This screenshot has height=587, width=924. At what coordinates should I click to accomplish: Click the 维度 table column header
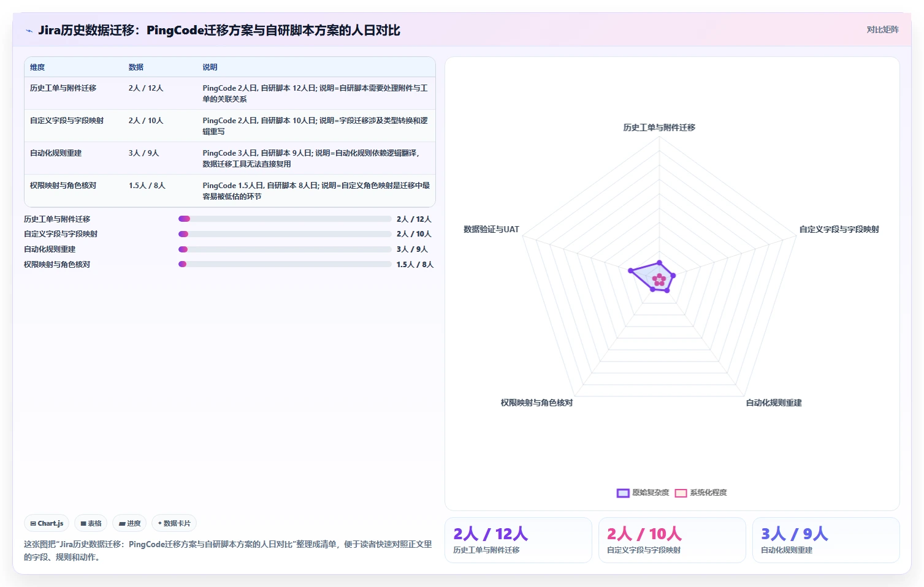(37, 67)
